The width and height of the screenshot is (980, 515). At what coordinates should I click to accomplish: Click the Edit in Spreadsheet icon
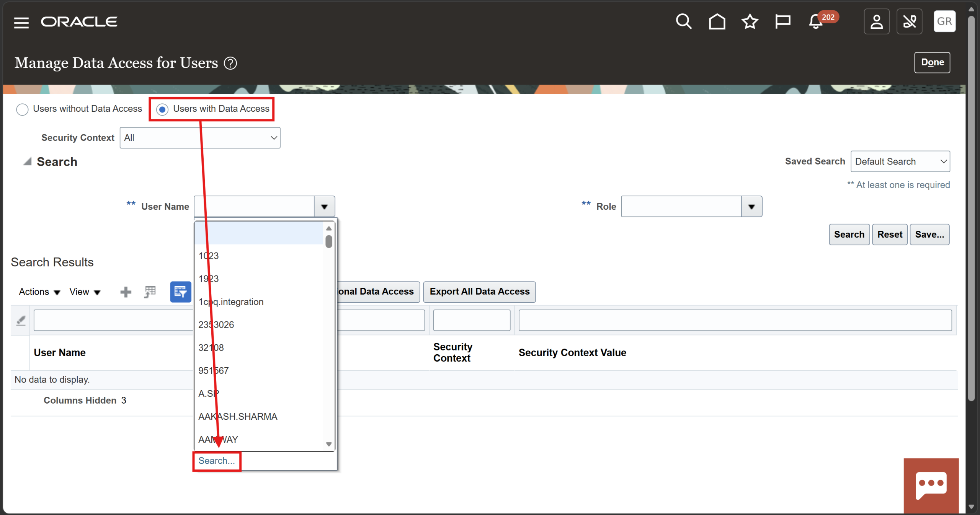[150, 292]
